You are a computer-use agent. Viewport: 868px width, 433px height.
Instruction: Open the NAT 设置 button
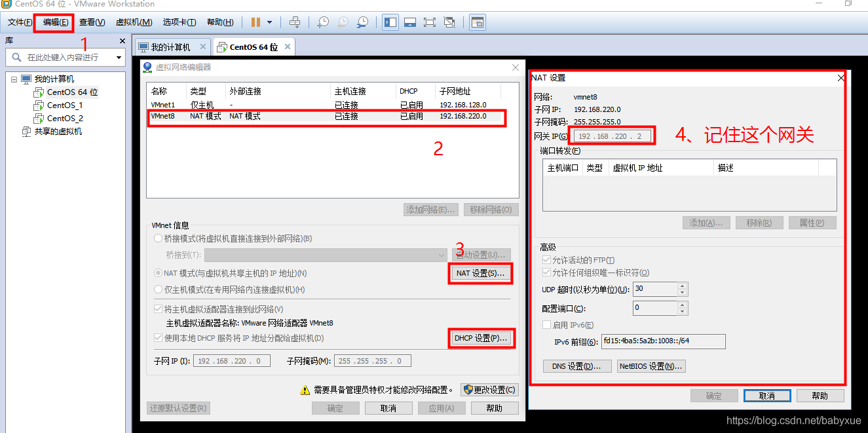pos(480,273)
